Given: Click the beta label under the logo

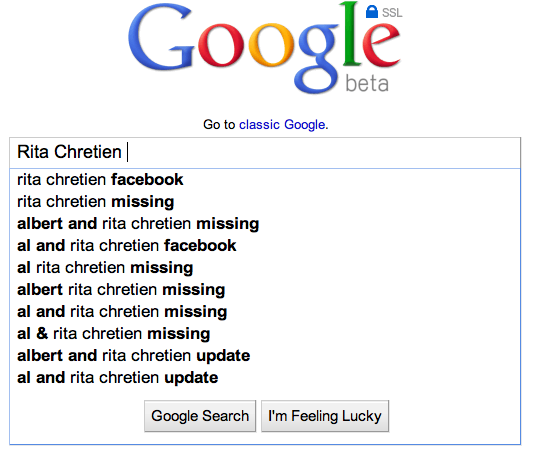Looking at the screenshot, I should (367, 83).
